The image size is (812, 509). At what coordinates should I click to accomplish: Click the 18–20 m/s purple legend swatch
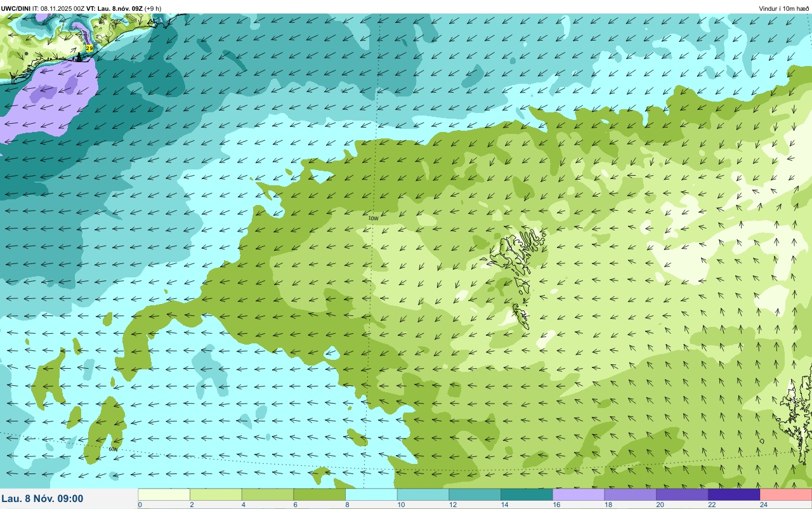pyautogui.click(x=631, y=494)
